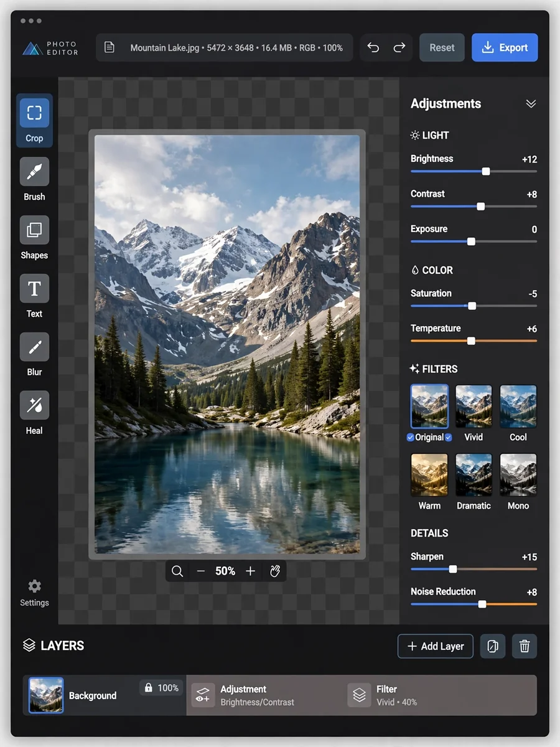The image size is (560, 747).
Task: Click the Adjustment layer eye-plus icon
Action: point(202,695)
